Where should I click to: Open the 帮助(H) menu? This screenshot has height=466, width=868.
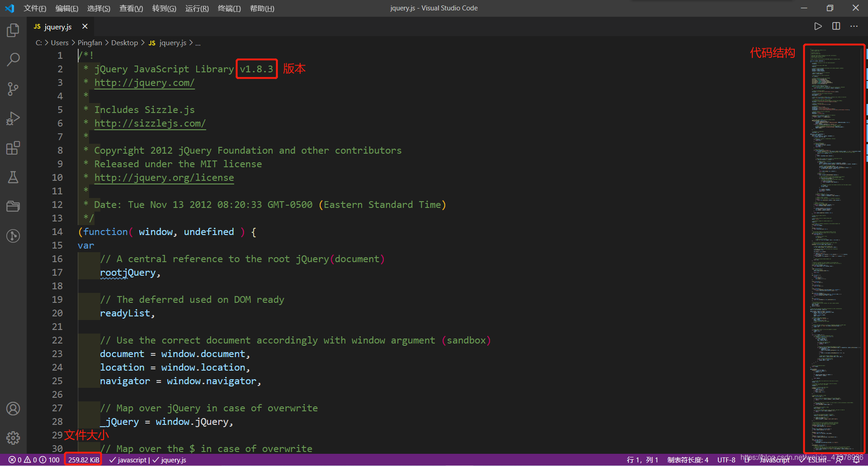coord(262,8)
